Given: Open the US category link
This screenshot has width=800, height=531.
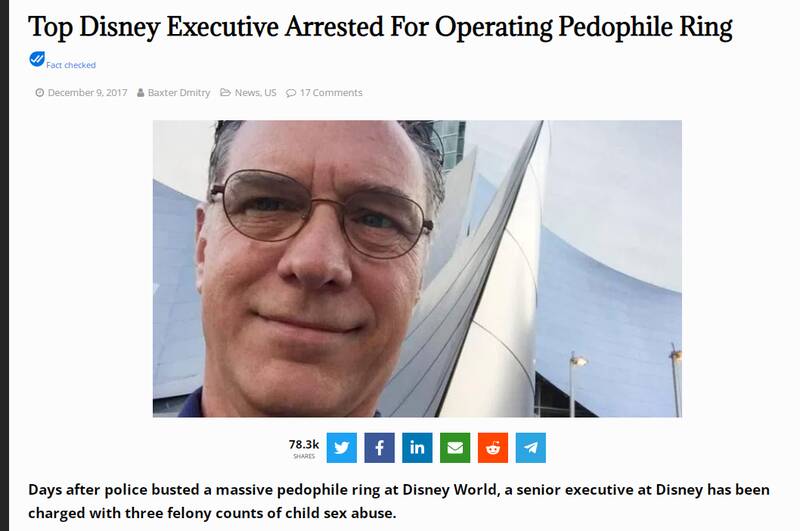Looking at the screenshot, I should pyautogui.click(x=270, y=92).
